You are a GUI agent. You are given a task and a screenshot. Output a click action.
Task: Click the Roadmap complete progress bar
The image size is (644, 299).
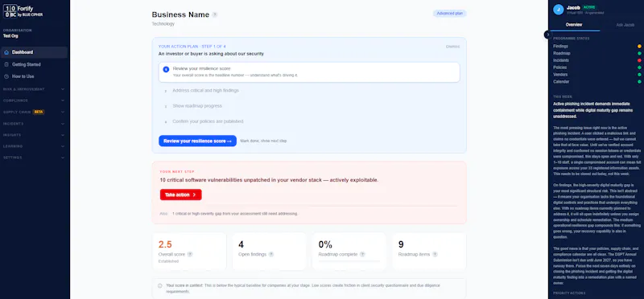pyautogui.click(x=349, y=260)
